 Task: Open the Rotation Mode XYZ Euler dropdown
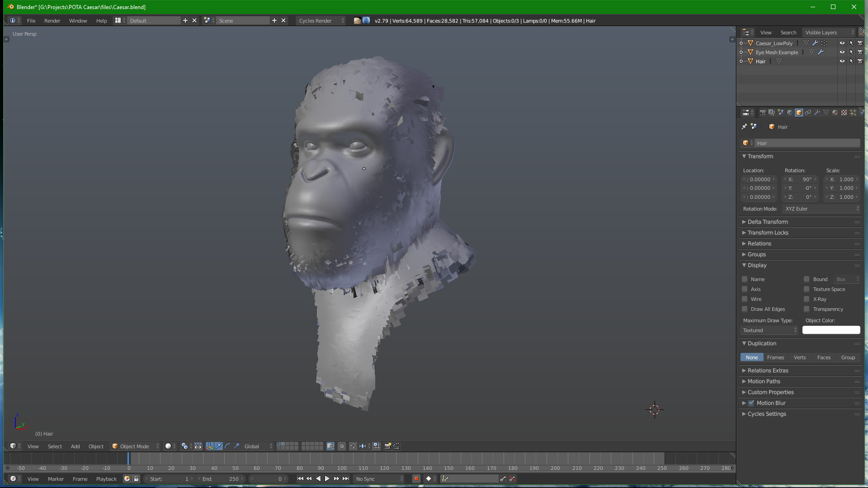[x=822, y=209]
